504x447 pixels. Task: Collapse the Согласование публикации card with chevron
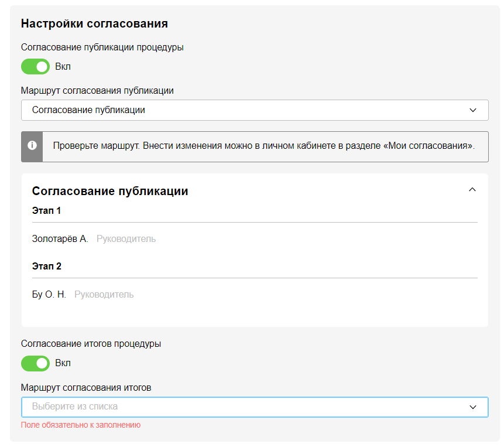coord(472,190)
